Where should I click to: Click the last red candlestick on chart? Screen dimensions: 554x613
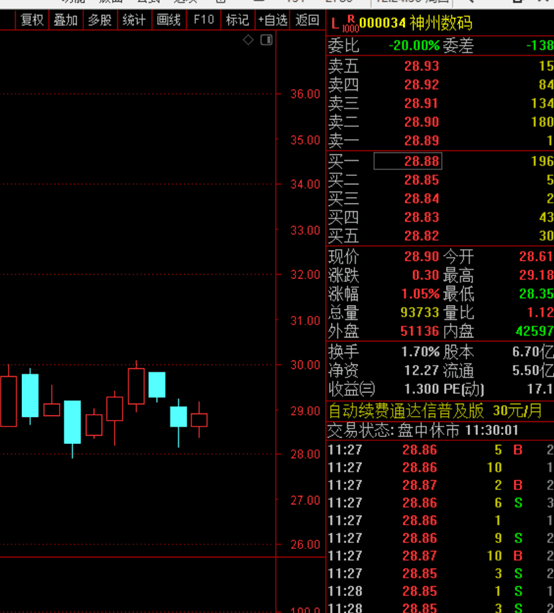[x=199, y=419]
